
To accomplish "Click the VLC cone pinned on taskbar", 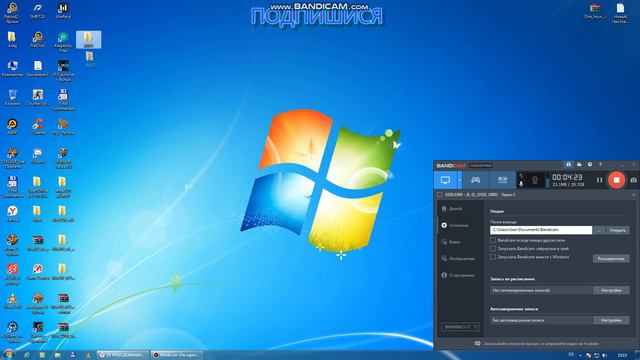I will point(88,355).
